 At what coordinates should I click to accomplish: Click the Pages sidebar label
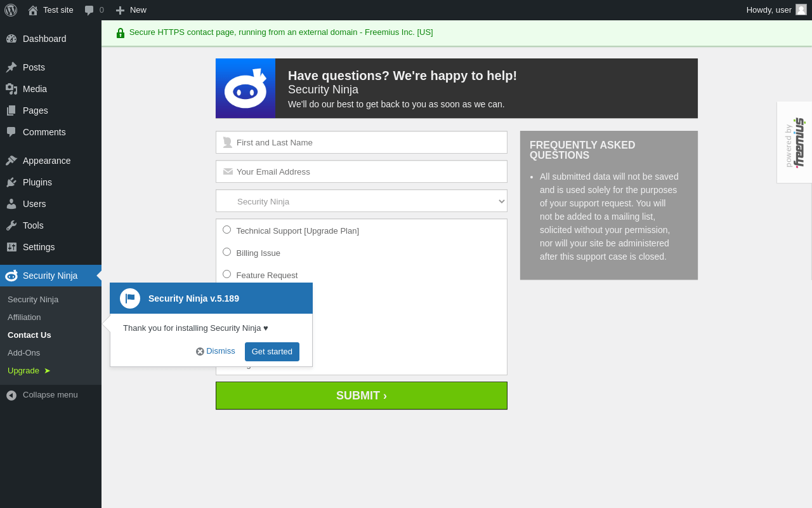(36, 110)
